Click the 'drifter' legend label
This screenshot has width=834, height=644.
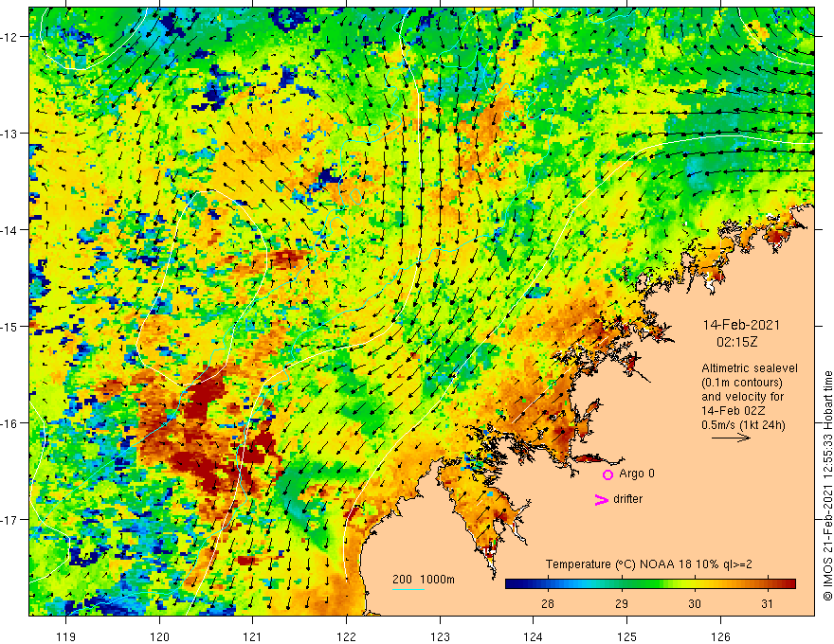click(627, 499)
